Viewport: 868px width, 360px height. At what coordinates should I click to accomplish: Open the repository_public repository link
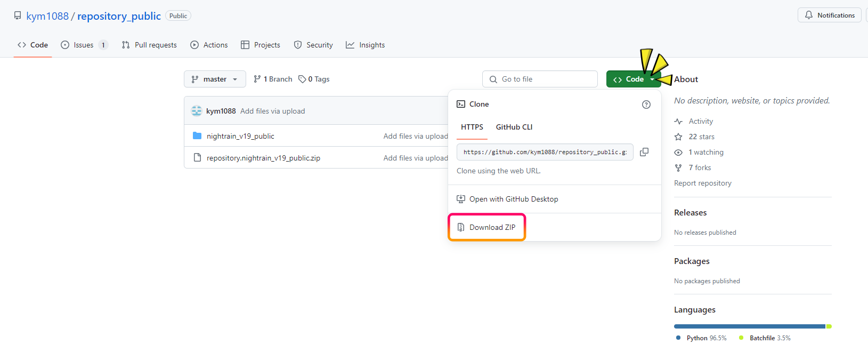[x=119, y=16]
